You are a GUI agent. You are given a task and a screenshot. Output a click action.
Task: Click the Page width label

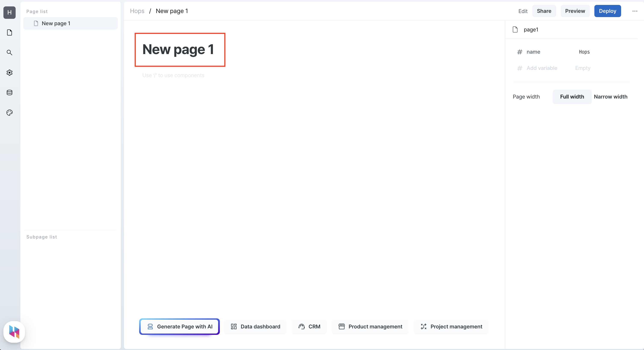coord(526,97)
